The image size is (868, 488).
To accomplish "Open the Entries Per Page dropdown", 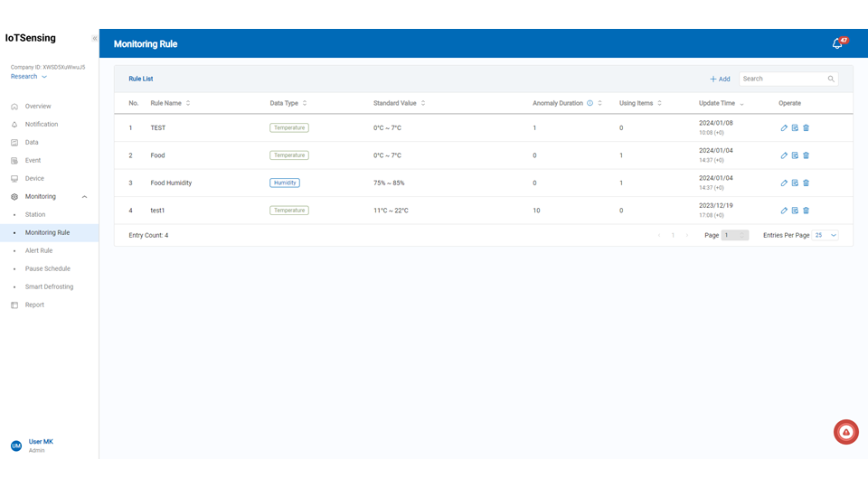I will pos(826,235).
